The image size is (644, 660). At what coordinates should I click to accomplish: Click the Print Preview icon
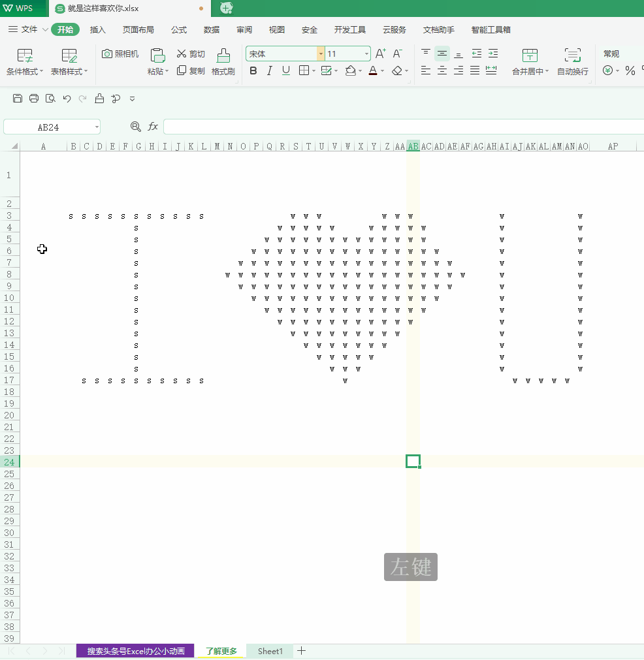click(50, 99)
